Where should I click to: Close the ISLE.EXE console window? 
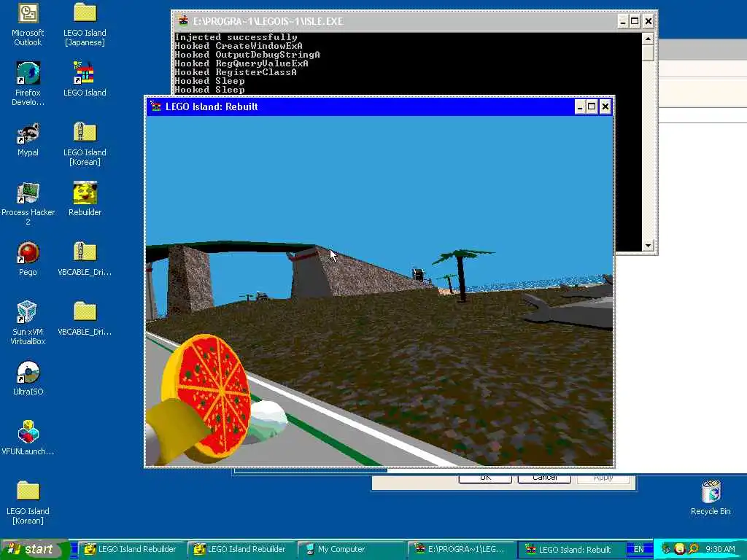click(649, 21)
